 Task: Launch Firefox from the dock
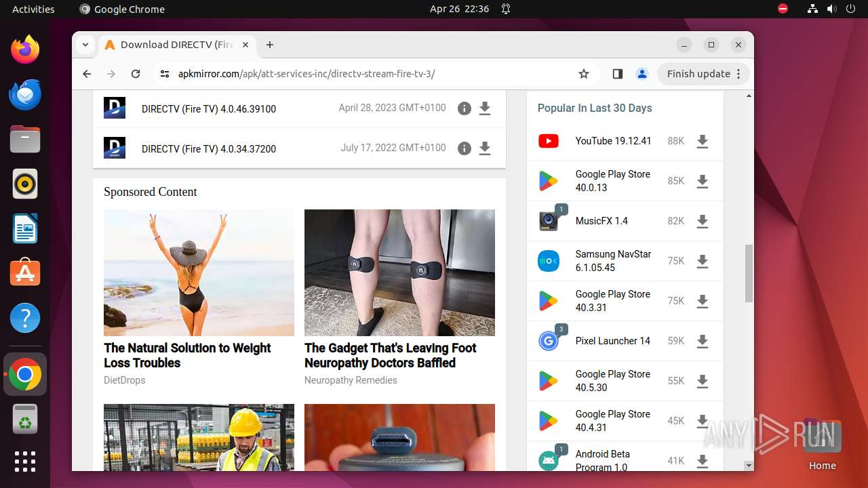point(25,49)
